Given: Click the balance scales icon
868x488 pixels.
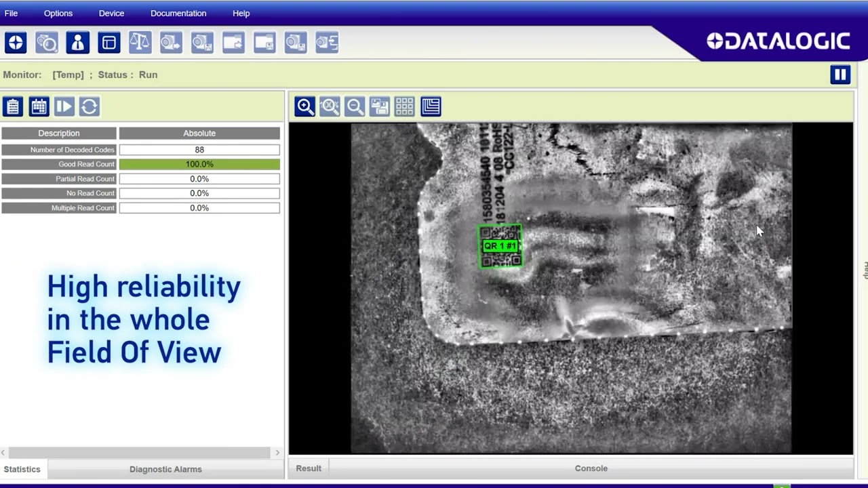Looking at the screenshot, I should coord(140,43).
